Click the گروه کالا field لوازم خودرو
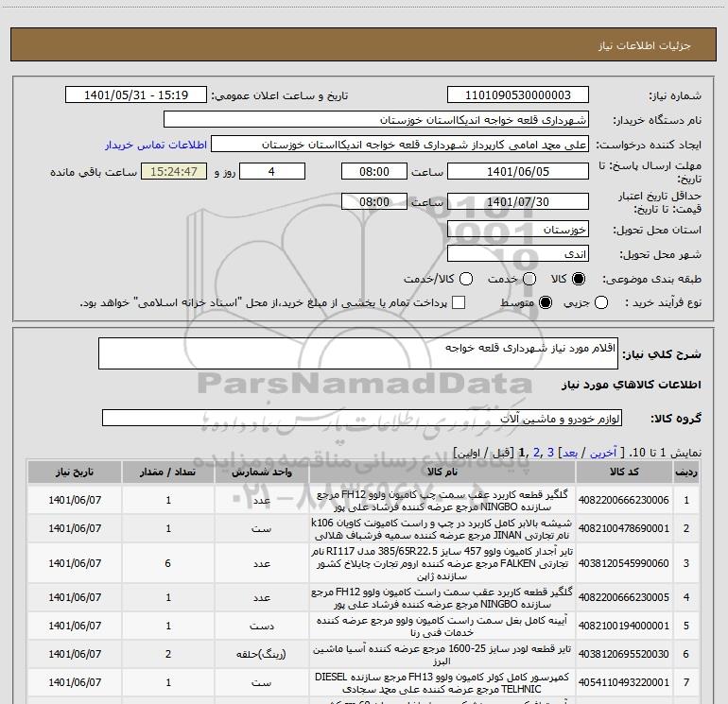This screenshot has height=704, width=728. [362, 418]
